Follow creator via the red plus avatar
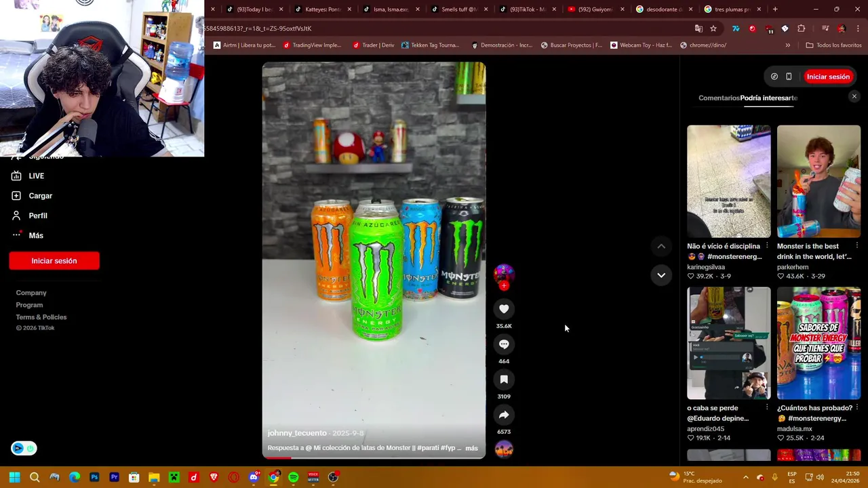Screen dimensions: 868x488 pyautogui.click(x=504, y=286)
